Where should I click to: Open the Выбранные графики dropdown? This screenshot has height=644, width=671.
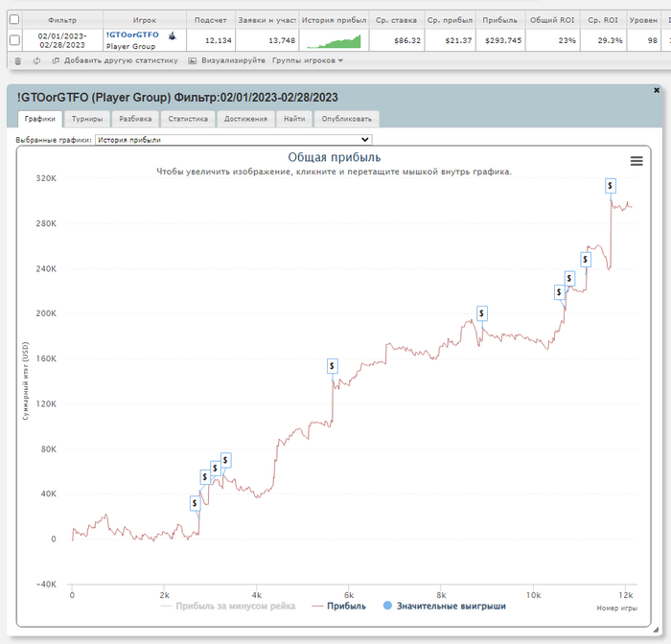[234, 140]
